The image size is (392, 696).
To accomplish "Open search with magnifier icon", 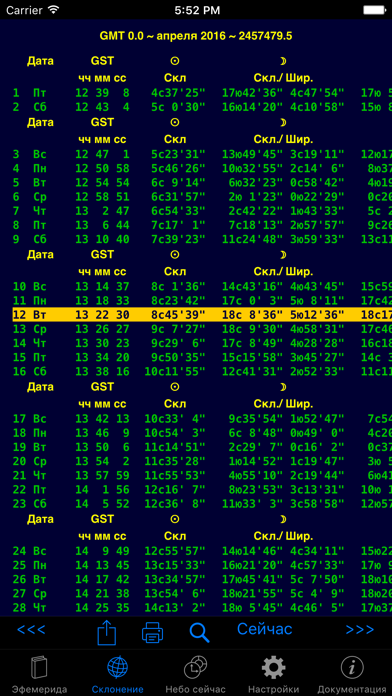I will click(x=199, y=632).
